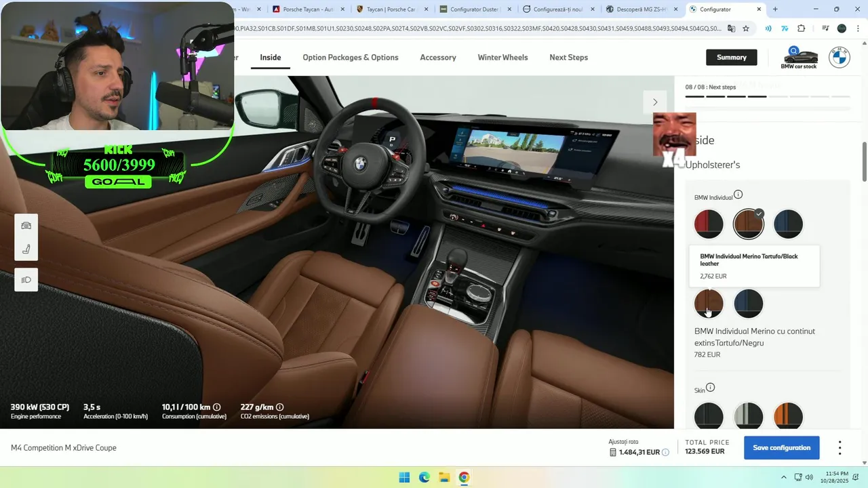
Task: Click the rate calculator icon
Action: (x=613, y=452)
